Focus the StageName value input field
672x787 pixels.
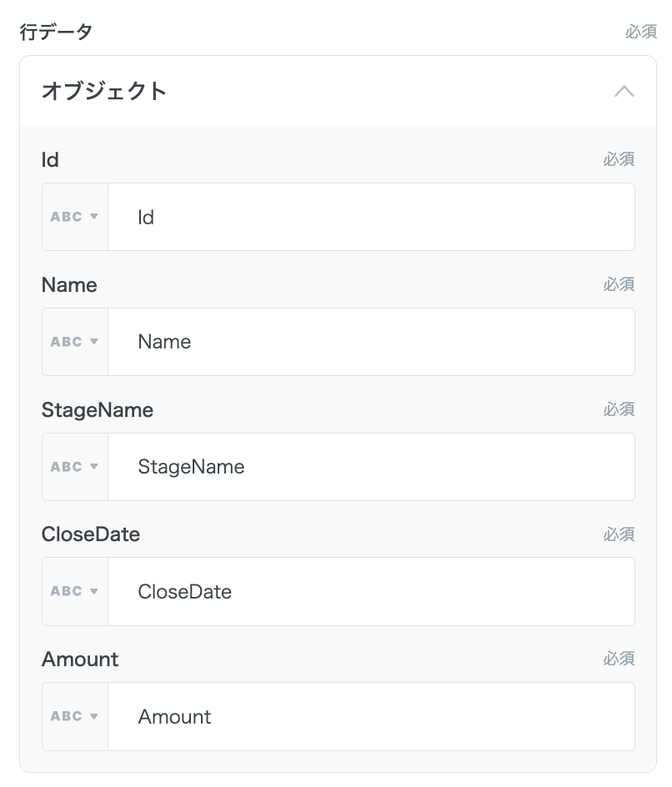[371, 467]
